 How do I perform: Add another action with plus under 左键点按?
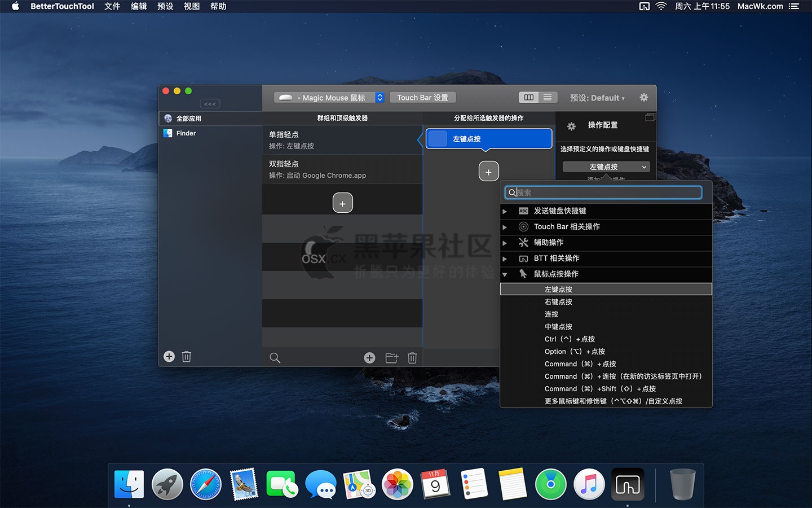pos(488,172)
